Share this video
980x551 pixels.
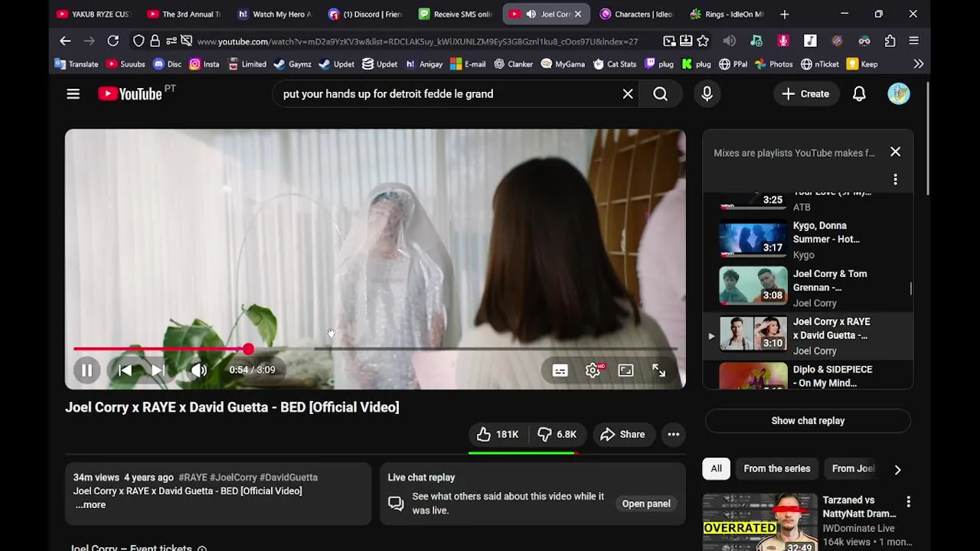[x=622, y=435]
